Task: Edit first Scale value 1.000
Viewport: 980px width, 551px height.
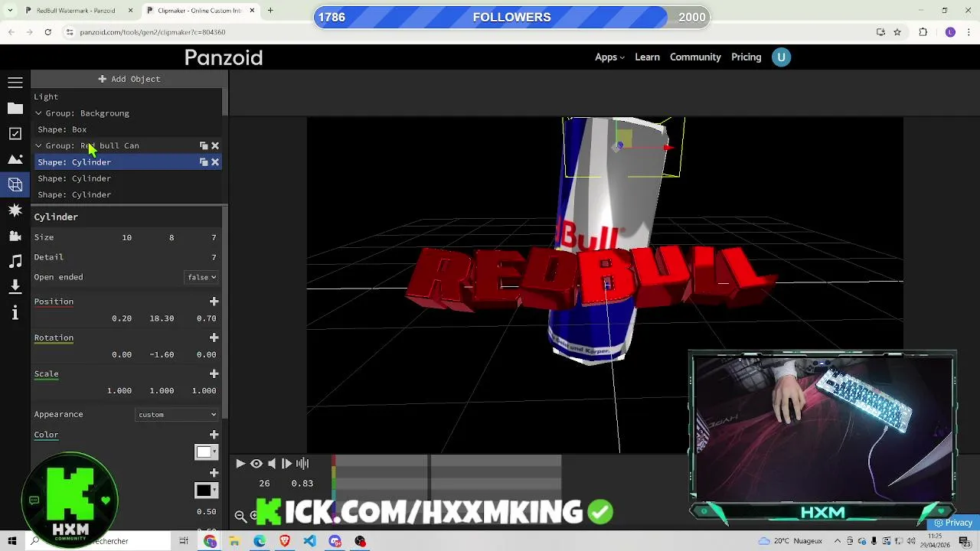Action: (119, 391)
